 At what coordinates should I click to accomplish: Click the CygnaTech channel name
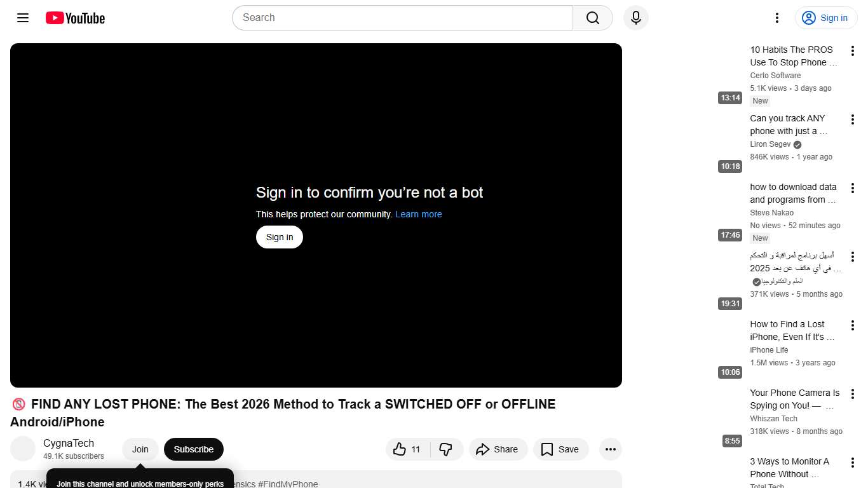click(x=68, y=443)
